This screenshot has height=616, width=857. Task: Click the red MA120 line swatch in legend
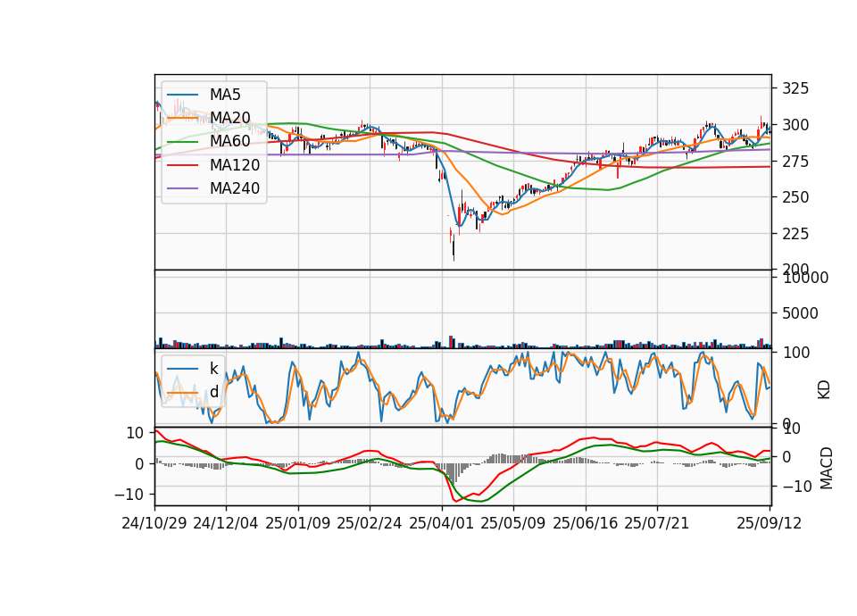point(183,164)
